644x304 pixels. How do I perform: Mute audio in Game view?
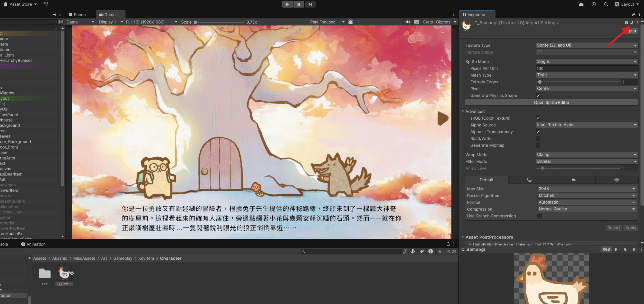click(408, 22)
